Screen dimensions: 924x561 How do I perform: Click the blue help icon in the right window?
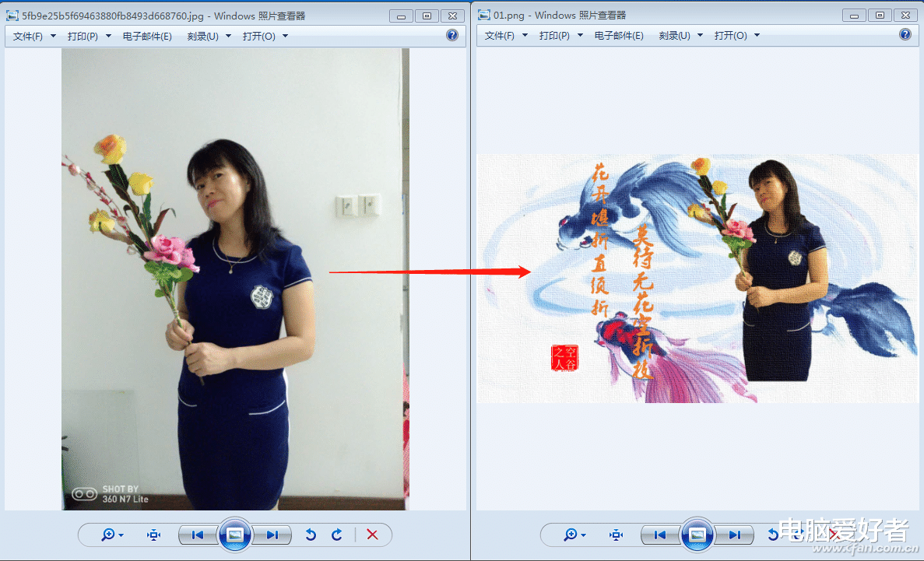pyautogui.click(x=905, y=33)
